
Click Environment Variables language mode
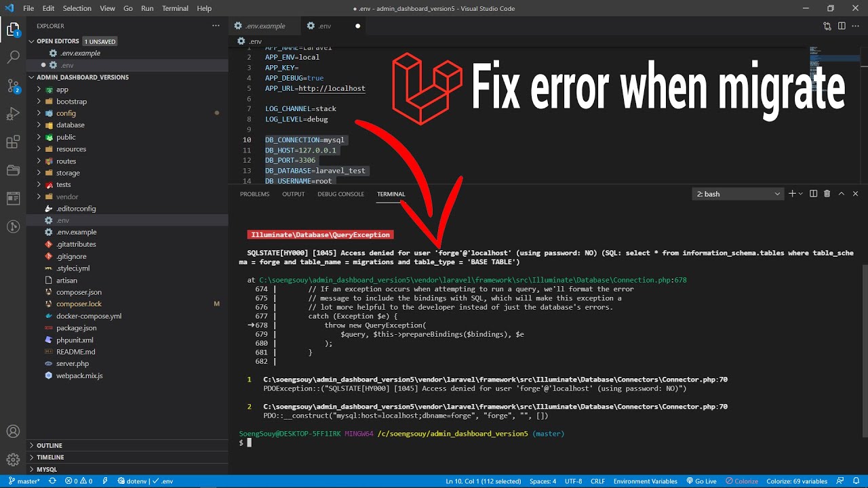point(645,481)
